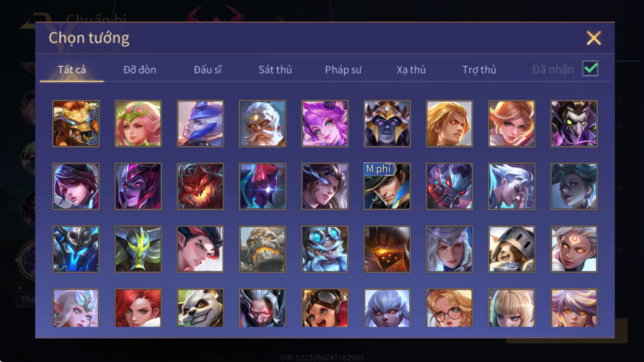Choose the blonde girl with round glasses
This screenshot has height=362, width=644.
coord(449,308)
